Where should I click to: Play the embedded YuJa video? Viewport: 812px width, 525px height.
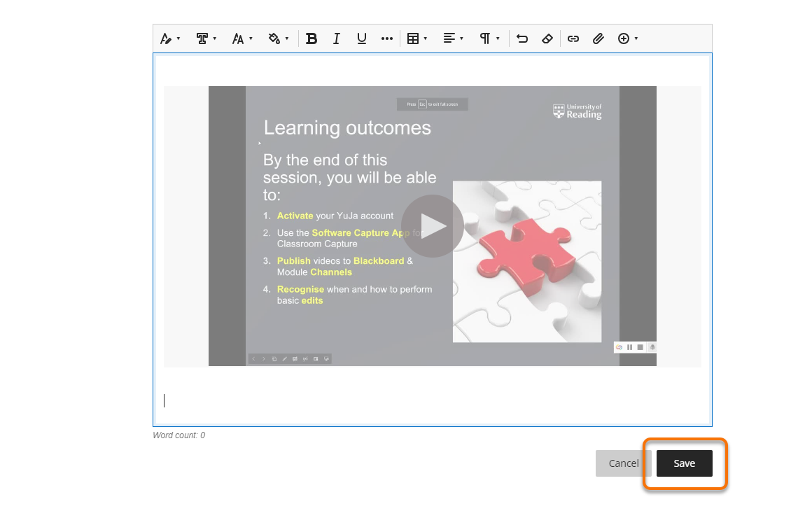coord(433,225)
